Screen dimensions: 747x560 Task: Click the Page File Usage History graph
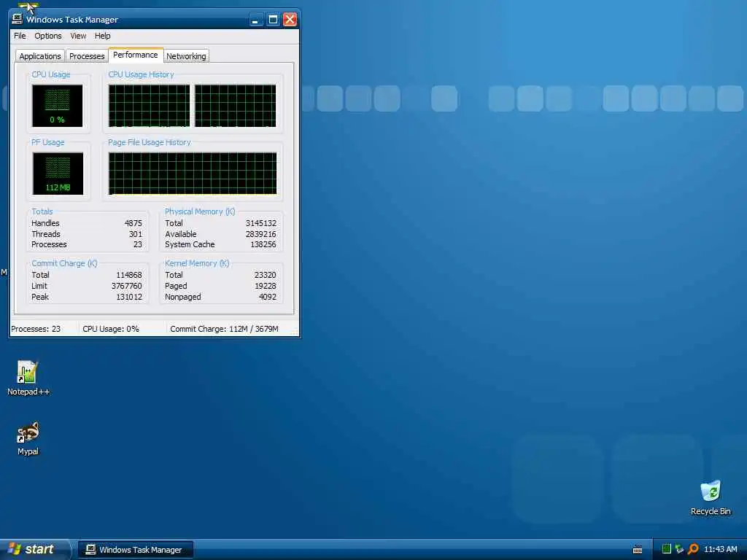pos(193,174)
